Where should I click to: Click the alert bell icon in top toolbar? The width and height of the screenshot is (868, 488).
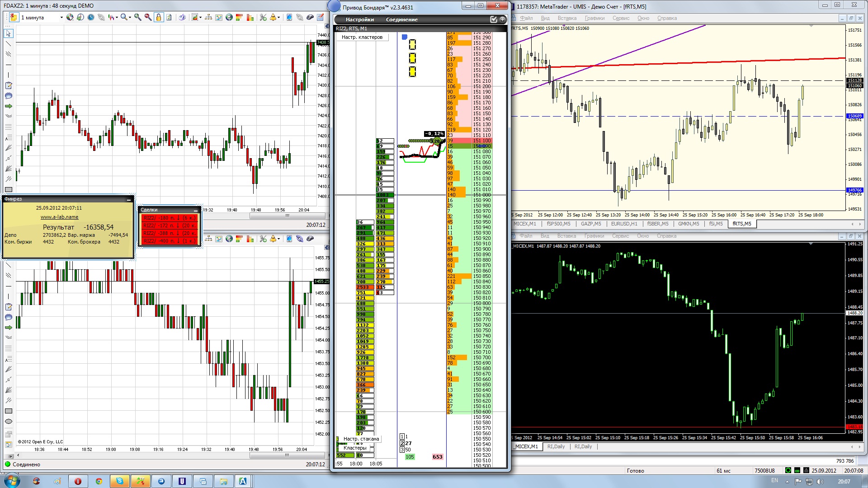pos(273,17)
